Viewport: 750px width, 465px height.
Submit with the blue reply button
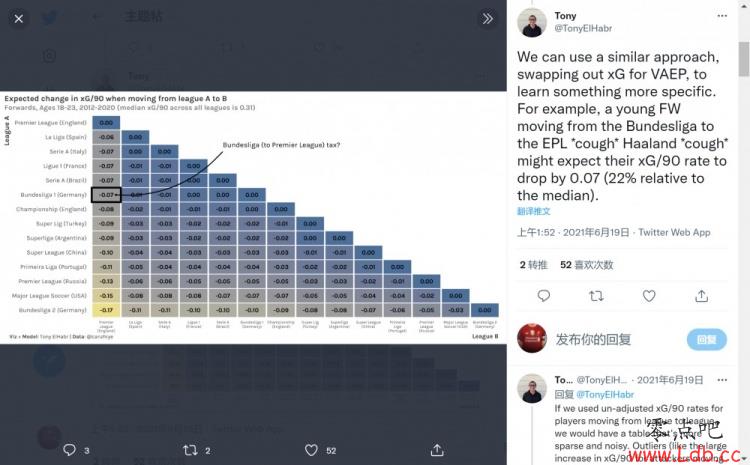coord(707,340)
